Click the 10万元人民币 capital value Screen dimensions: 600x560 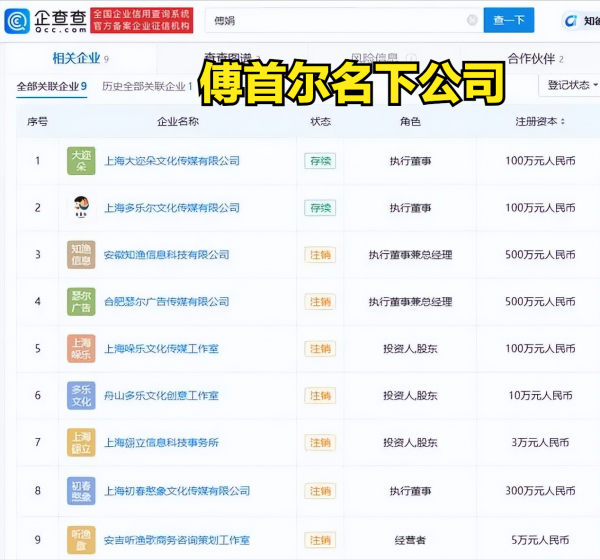pos(540,395)
